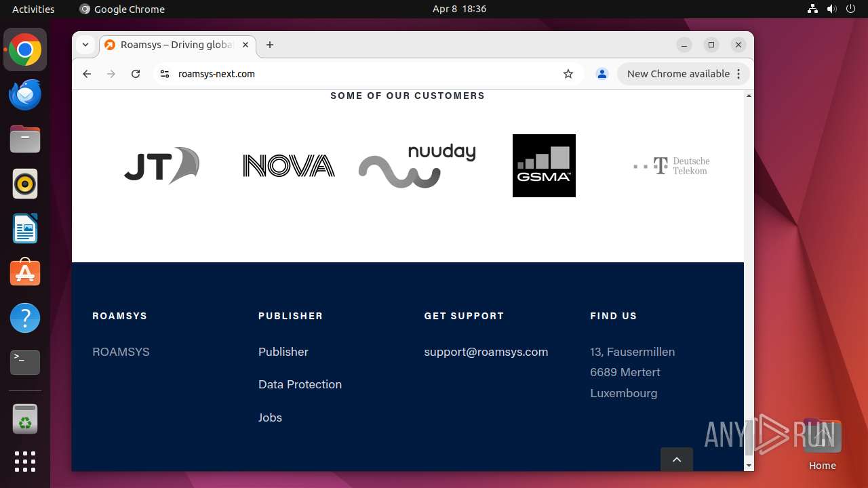868x488 pixels.
Task: Open Trash from dock
Action: pos(25,418)
